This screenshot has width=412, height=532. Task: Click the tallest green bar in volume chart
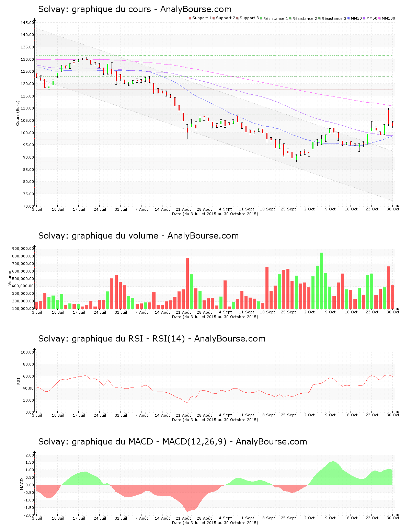coord(321,281)
